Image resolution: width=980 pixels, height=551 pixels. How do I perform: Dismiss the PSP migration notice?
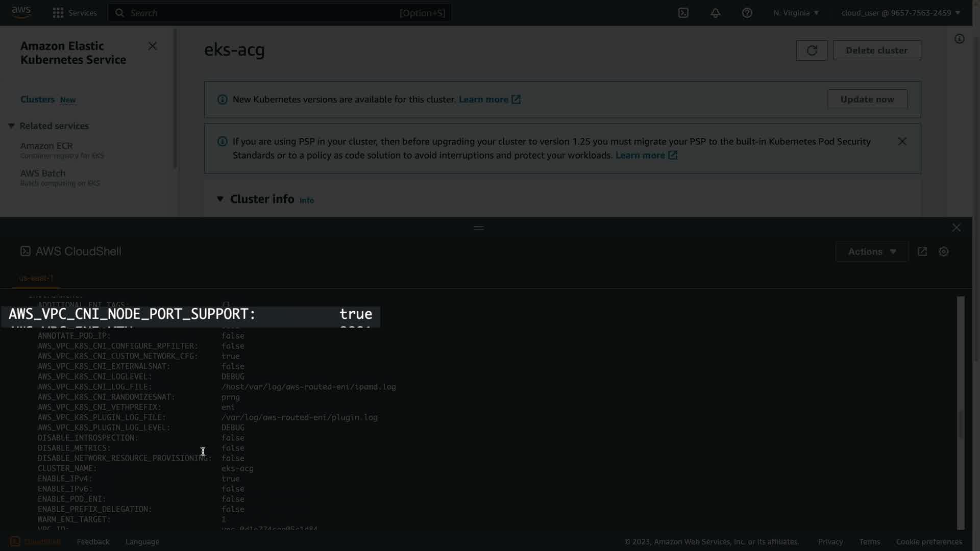tap(902, 141)
